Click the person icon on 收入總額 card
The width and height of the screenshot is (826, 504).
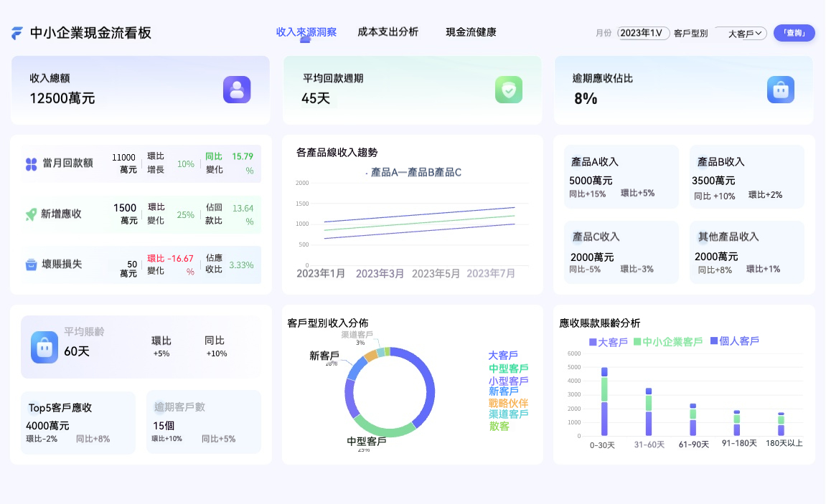(x=237, y=90)
